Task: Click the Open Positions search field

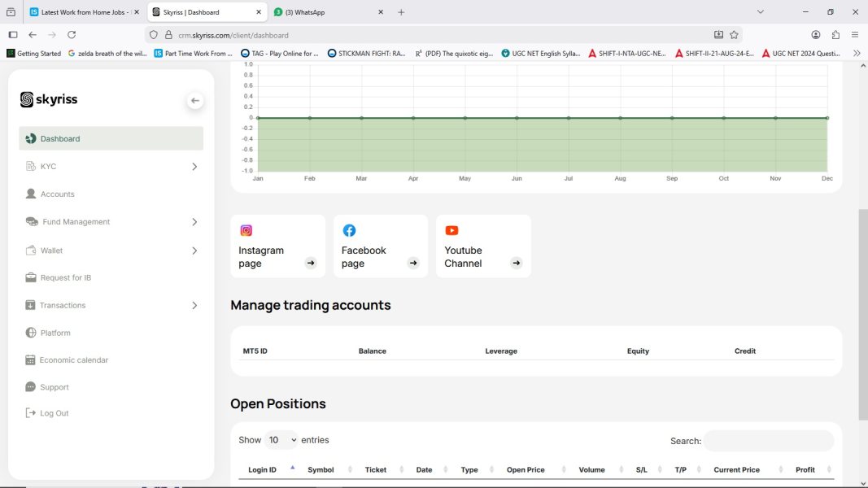Action: point(769,441)
